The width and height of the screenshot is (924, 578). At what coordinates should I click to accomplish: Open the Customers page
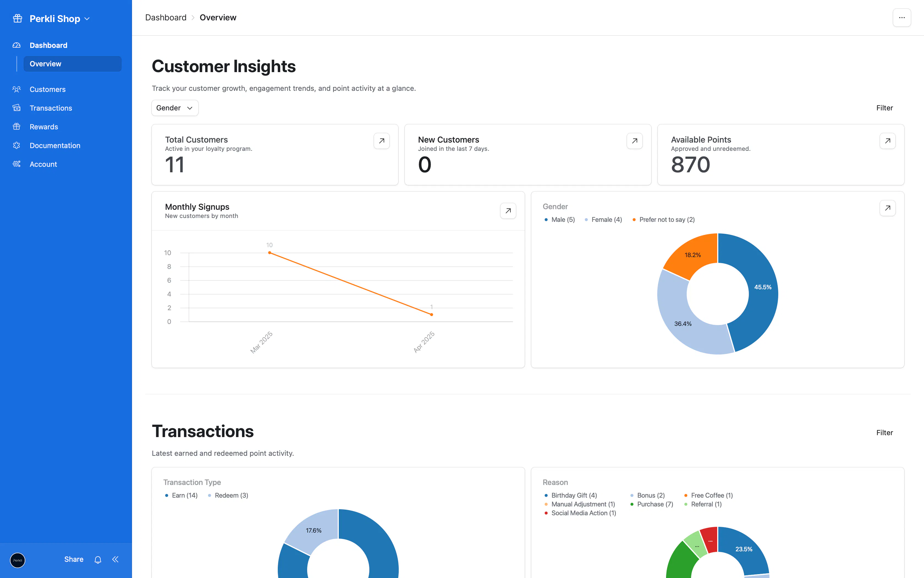point(48,89)
